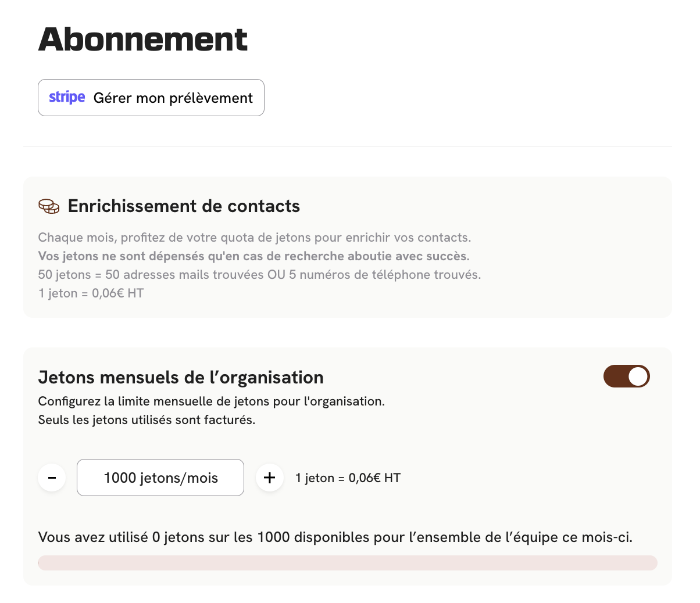700x603 pixels.
Task: Click the price label next to plus button
Action: pyautogui.click(x=348, y=478)
